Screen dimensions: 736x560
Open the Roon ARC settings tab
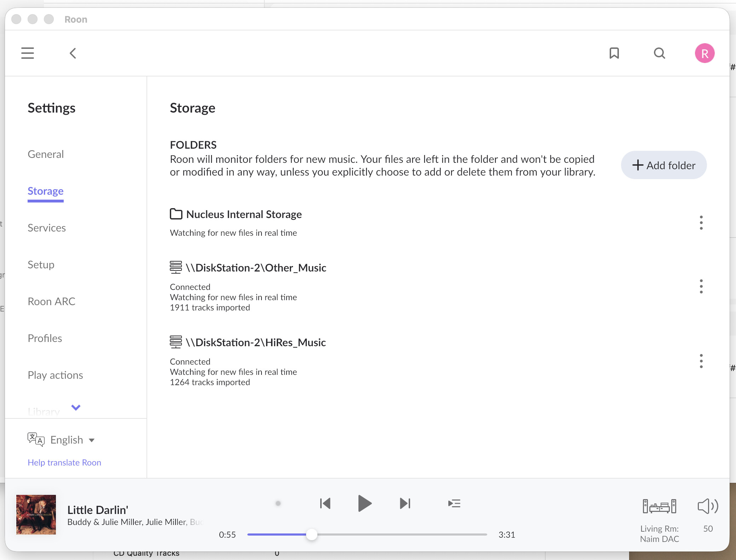coord(52,302)
